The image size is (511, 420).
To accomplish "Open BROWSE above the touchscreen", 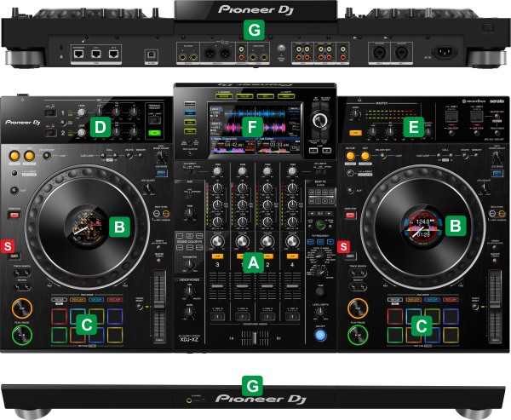I will 223,96.
